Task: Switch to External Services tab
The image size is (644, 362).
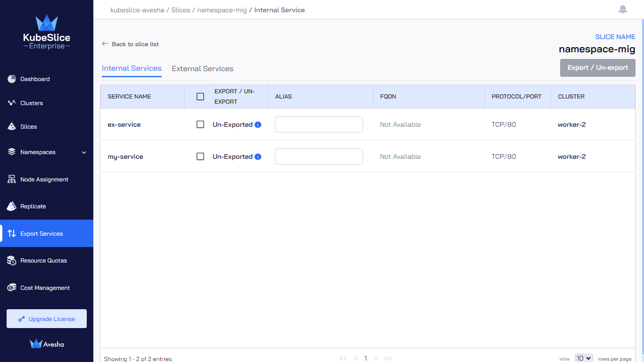Action: click(202, 69)
